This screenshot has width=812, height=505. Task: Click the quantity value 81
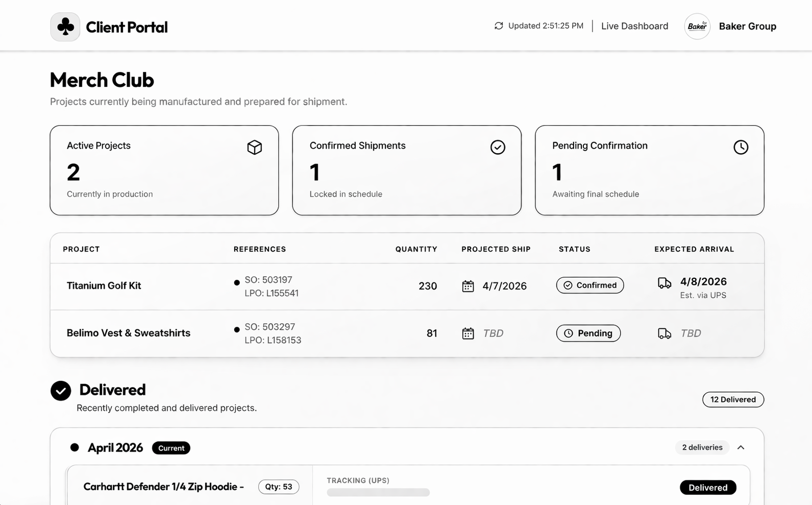[x=432, y=333]
